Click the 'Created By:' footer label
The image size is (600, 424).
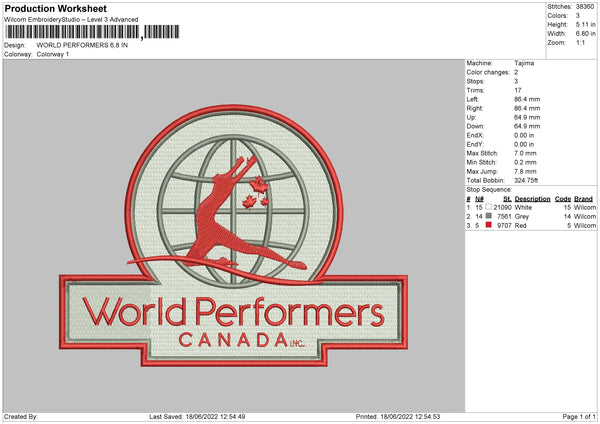click(21, 416)
